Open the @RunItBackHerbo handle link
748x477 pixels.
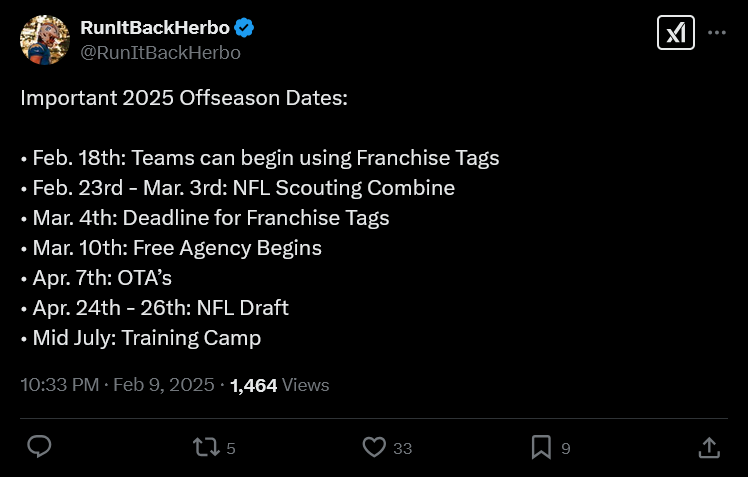pos(160,52)
